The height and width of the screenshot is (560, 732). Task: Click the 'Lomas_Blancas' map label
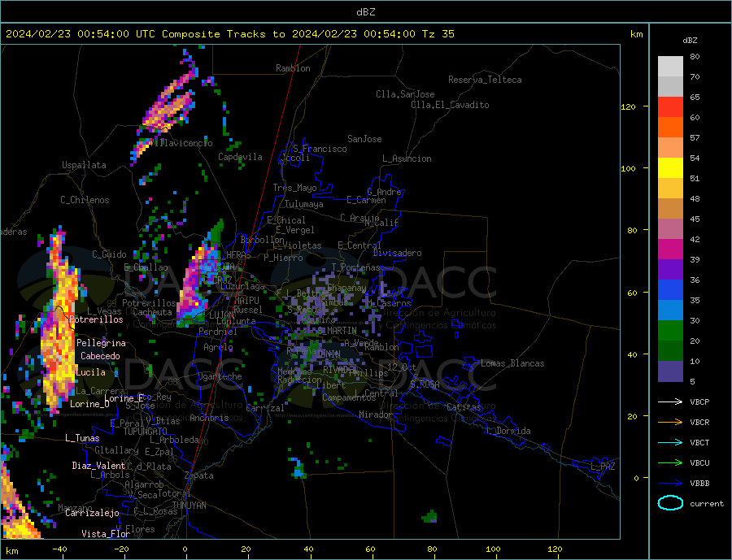point(512,363)
